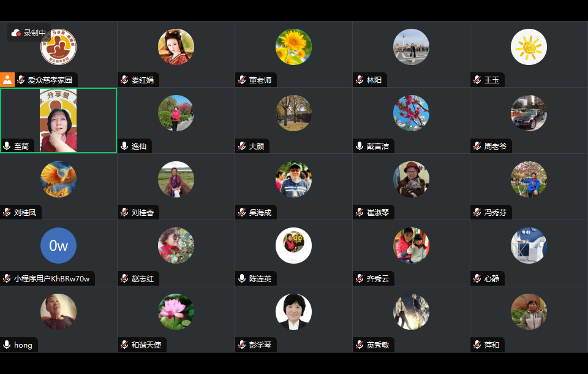Select the portrait avatar of 彭学琴
The height and width of the screenshot is (374, 588).
293,311
